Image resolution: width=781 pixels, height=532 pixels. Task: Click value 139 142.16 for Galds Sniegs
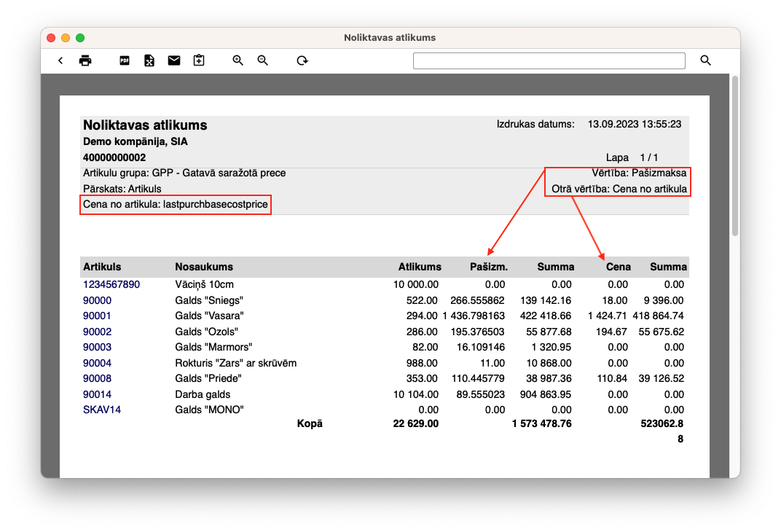point(546,300)
